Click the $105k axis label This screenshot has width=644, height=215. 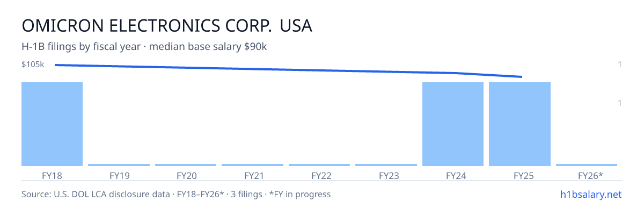pyautogui.click(x=33, y=64)
